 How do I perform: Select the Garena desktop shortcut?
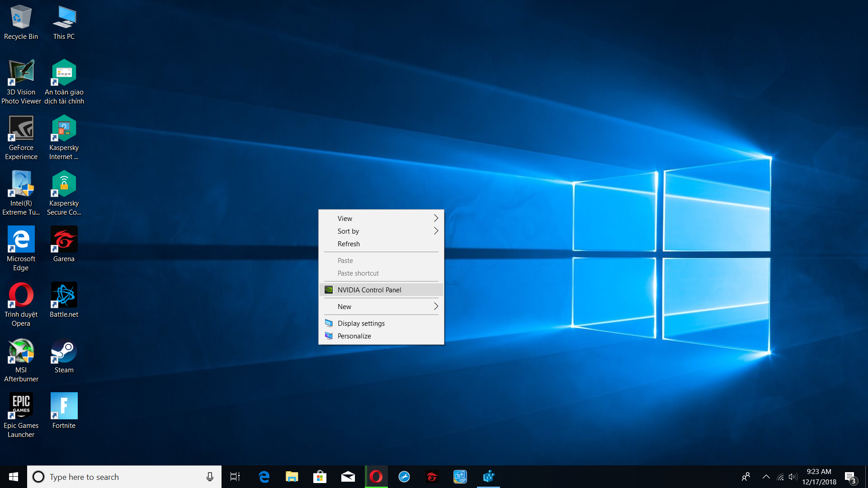64,244
